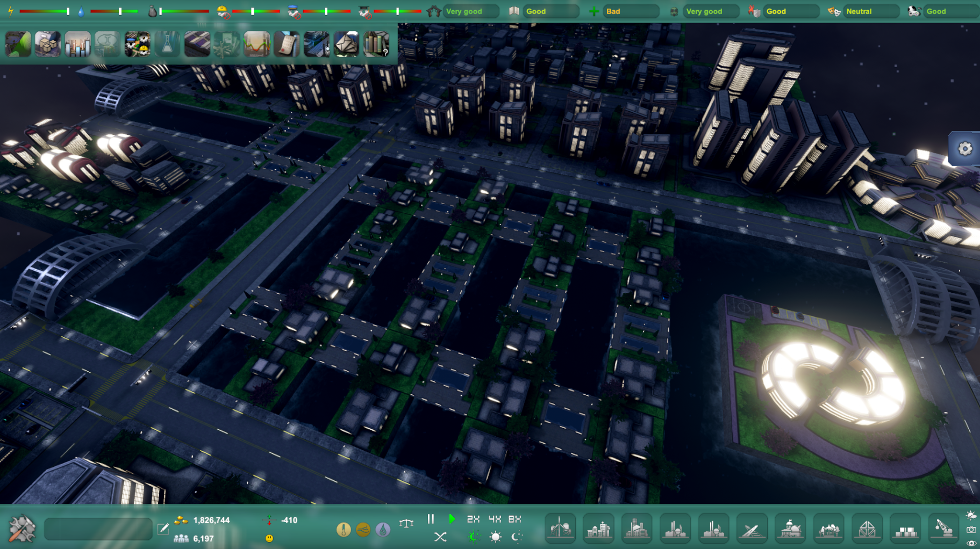Open the resources storage boxes panel
The image size is (980, 549).
pyautogui.click(x=48, y=44)
